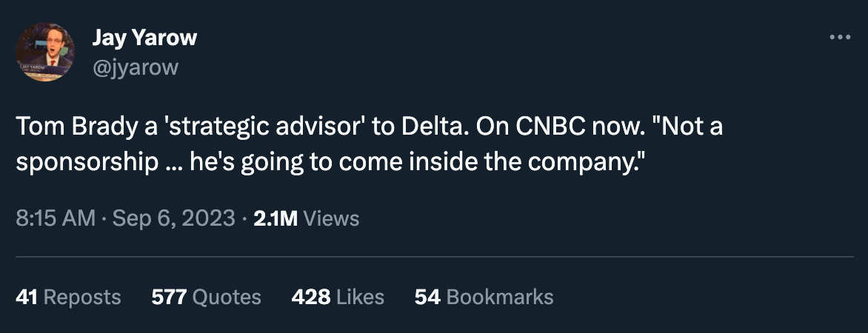
Task: Click the @jyarow handle
Action: click(x=135, y=67)
